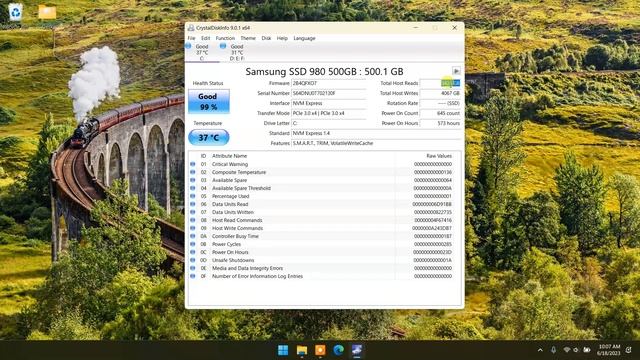Click the Host Read Commands raw value

433,220
